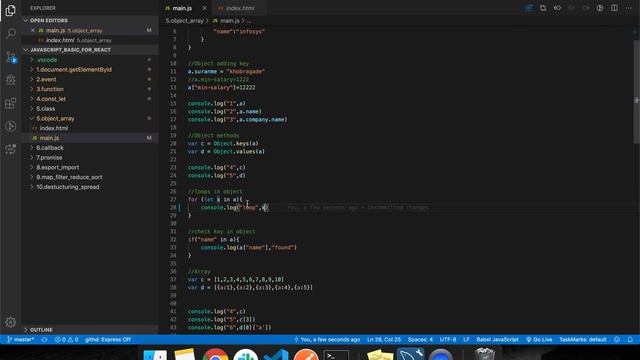640x360 pixels.
Task: Close the main.js editor tab
Action: [x=204, y=8]
